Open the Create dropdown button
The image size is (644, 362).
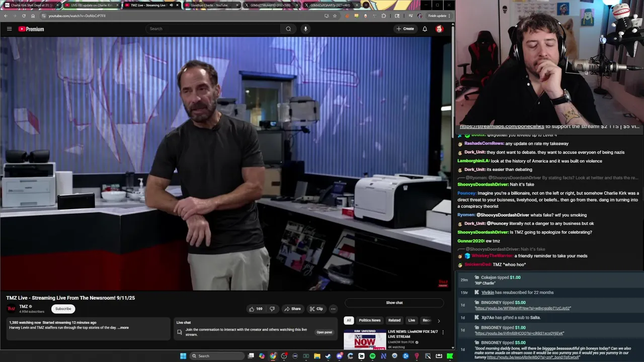click(x=405, y=29)
